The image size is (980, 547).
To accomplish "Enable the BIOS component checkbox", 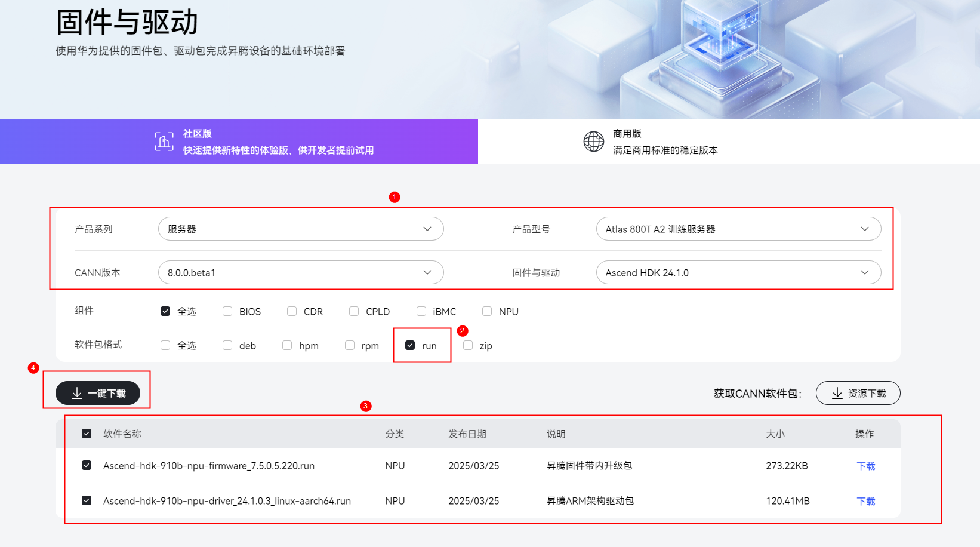I will coord(227,311).
